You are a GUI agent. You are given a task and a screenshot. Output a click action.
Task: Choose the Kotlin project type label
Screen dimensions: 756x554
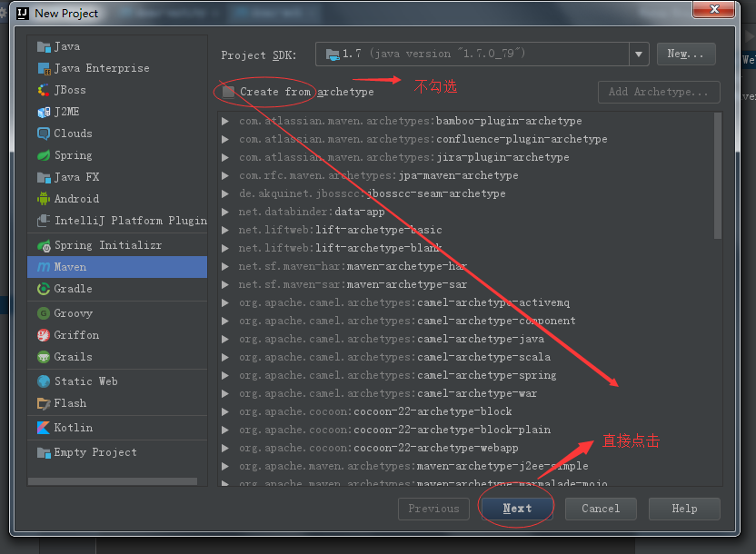tap(74, 428)
